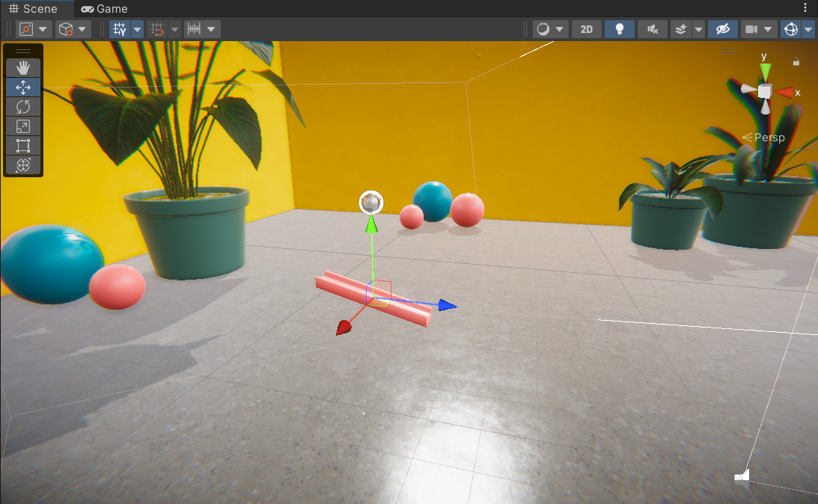Switch to the Game tab
This screenshot has height=504, width=818.
[105, 9]
